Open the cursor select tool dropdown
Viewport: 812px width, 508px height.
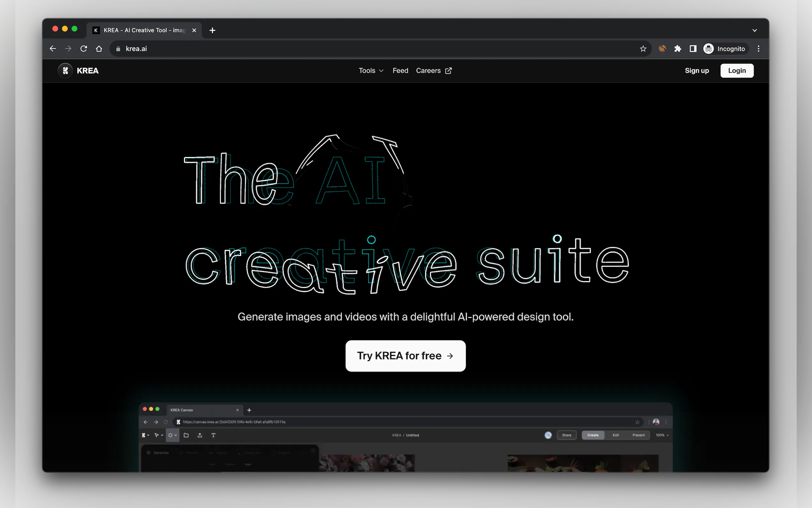point(159,435)
